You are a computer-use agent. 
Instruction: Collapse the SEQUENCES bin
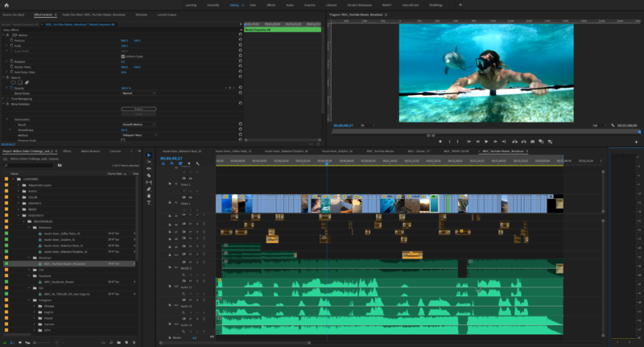point(19,215)
